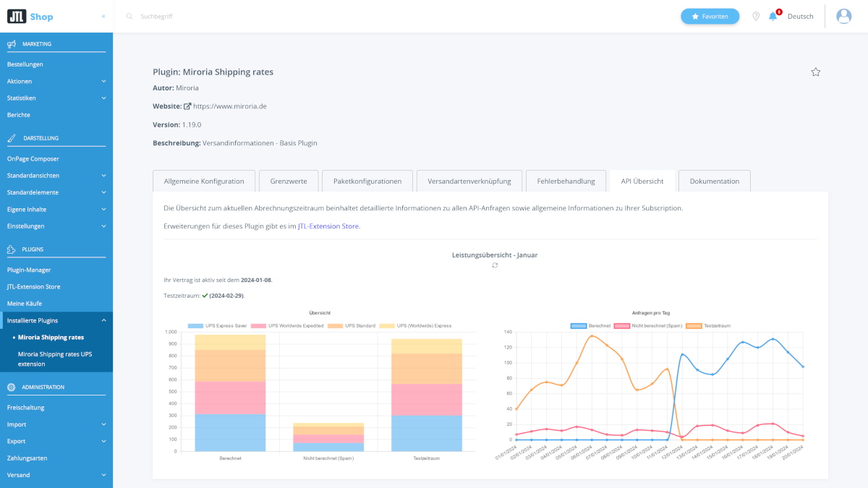Switch to Fehlerbehandlung tab
The height and width of the screenshot is (488, 868).
(566, 181)
